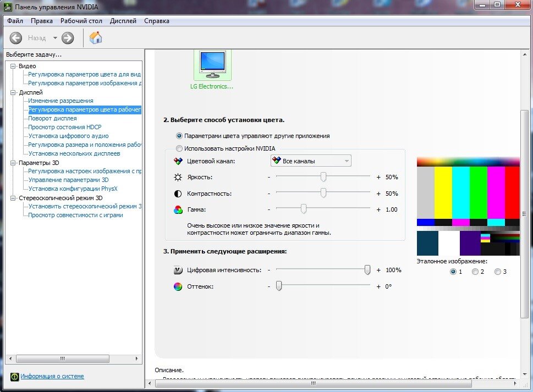Click the minus sign beside Гамма slider
Screen dimensions: 533x392
point(269,210)
